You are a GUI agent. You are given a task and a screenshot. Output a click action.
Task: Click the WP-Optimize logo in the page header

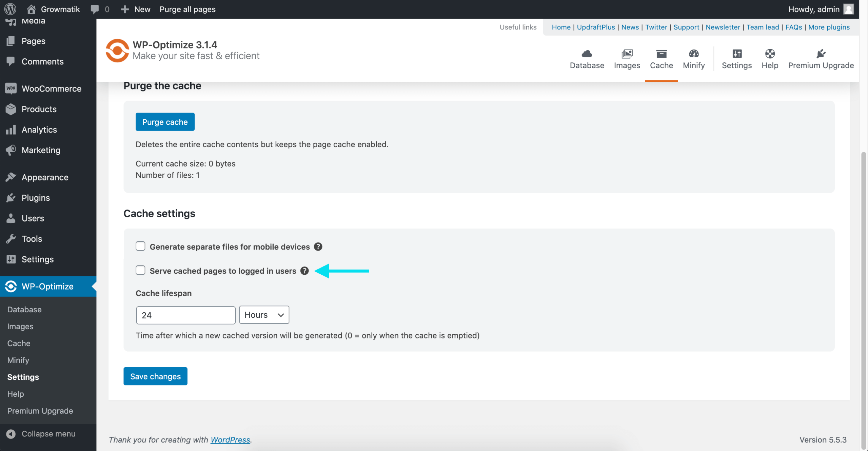[x=117, y=50]
